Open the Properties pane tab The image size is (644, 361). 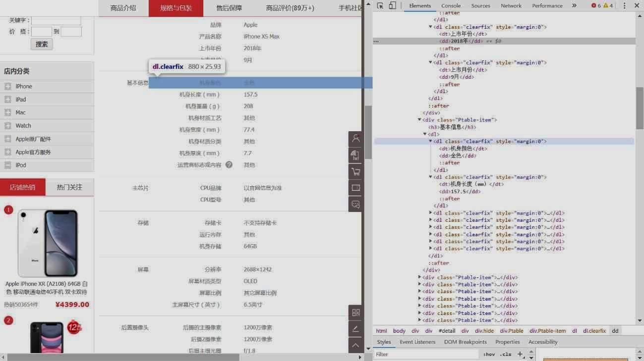[508, 342]
